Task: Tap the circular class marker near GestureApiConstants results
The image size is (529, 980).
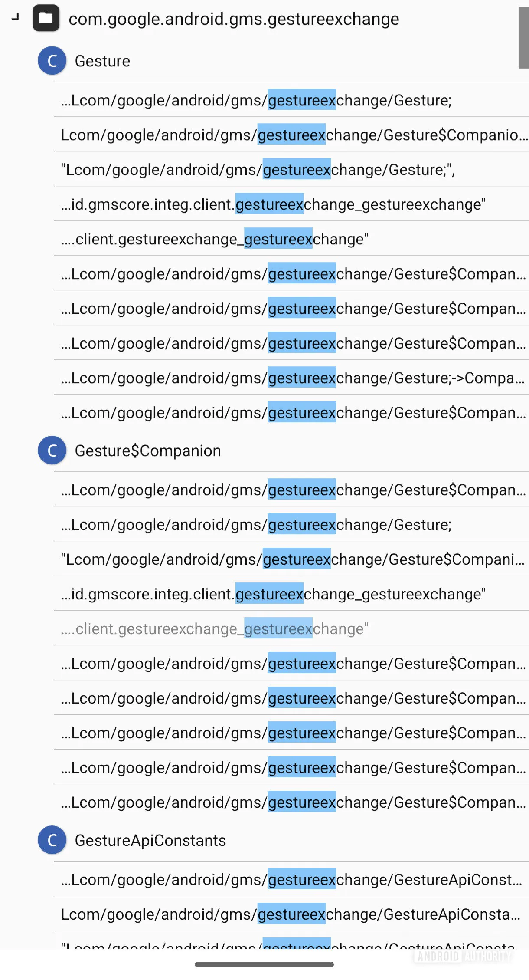Action: (52, 840)
